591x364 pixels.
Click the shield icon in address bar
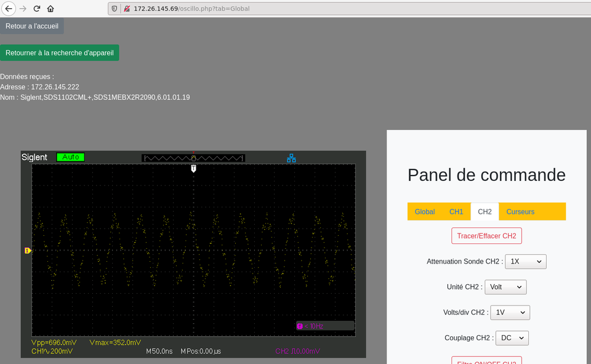tap(115, 9)
